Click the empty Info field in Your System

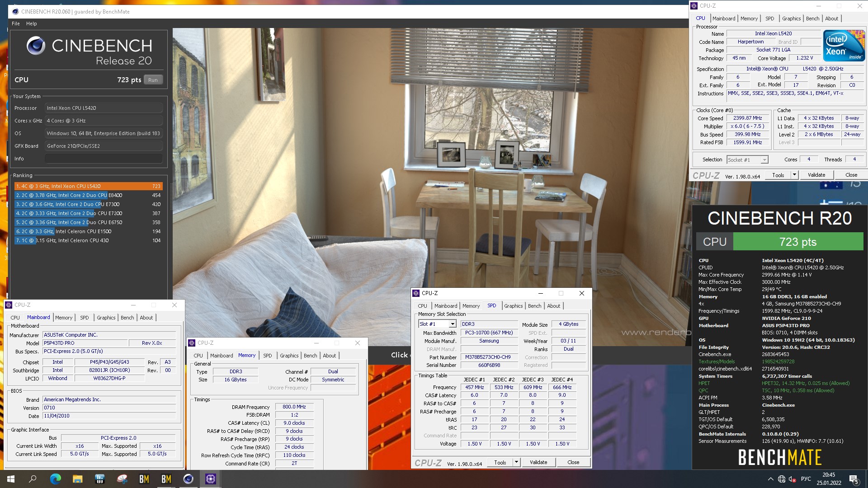point(104,159)
